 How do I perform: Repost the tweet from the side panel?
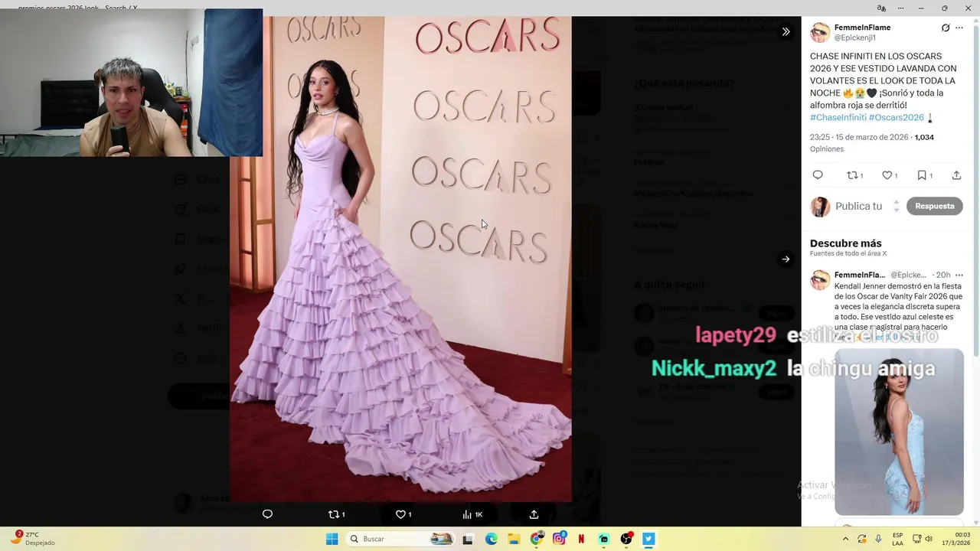coord(852,175)
